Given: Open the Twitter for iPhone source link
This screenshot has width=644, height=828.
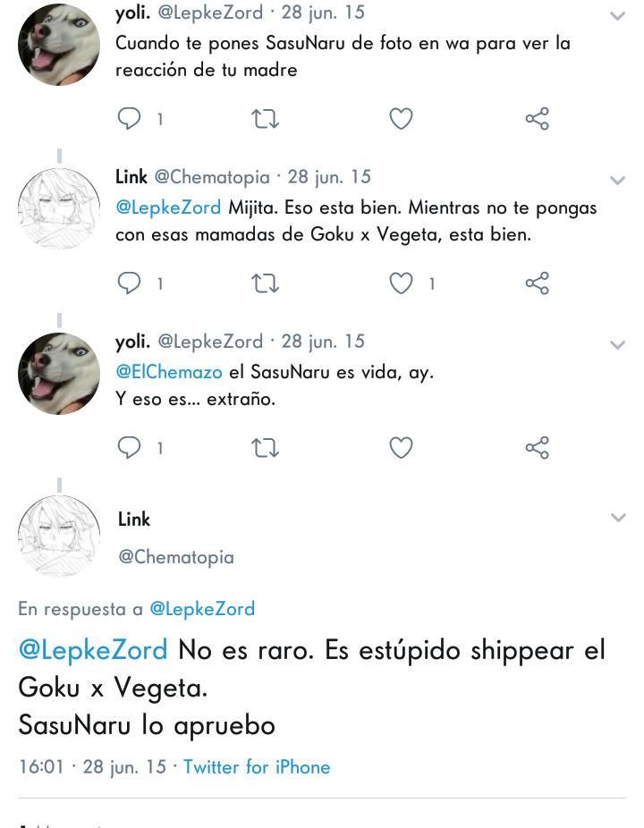Looking at the screenshot, I should click(257, 766).
